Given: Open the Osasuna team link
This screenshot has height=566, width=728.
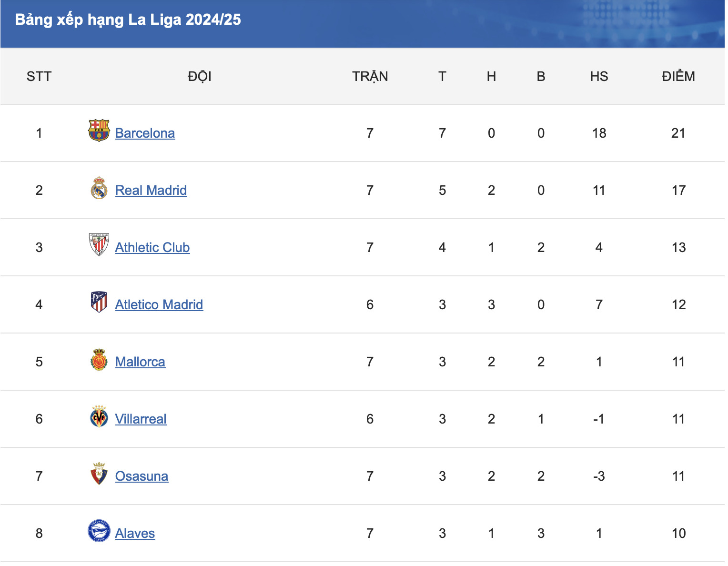Looking at the screenshot, I should (x=142, y=476).
